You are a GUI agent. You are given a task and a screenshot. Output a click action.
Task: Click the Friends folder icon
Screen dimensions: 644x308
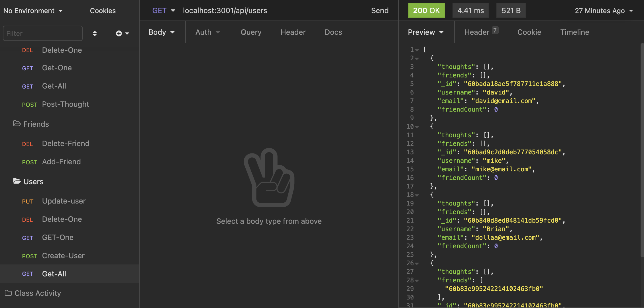(x=16, y=124)
